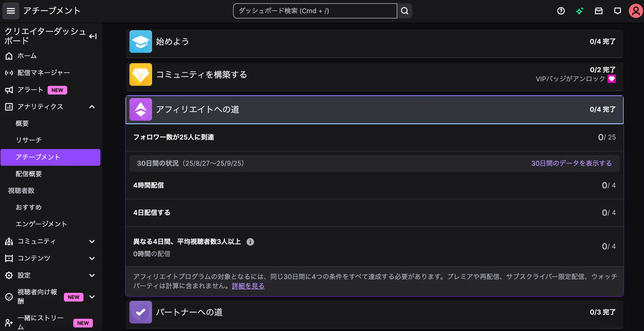Open the user profile avatar
644x331 pixels.
point(636,11)
